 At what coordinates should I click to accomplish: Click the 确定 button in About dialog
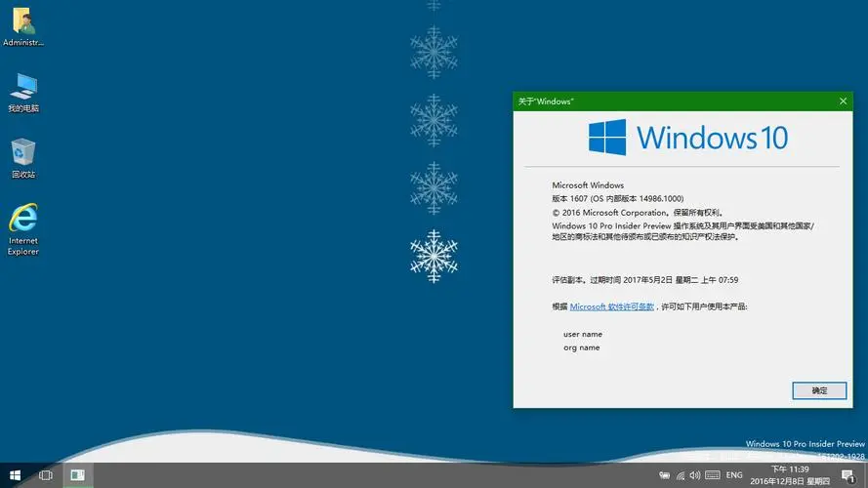[819, 390]
